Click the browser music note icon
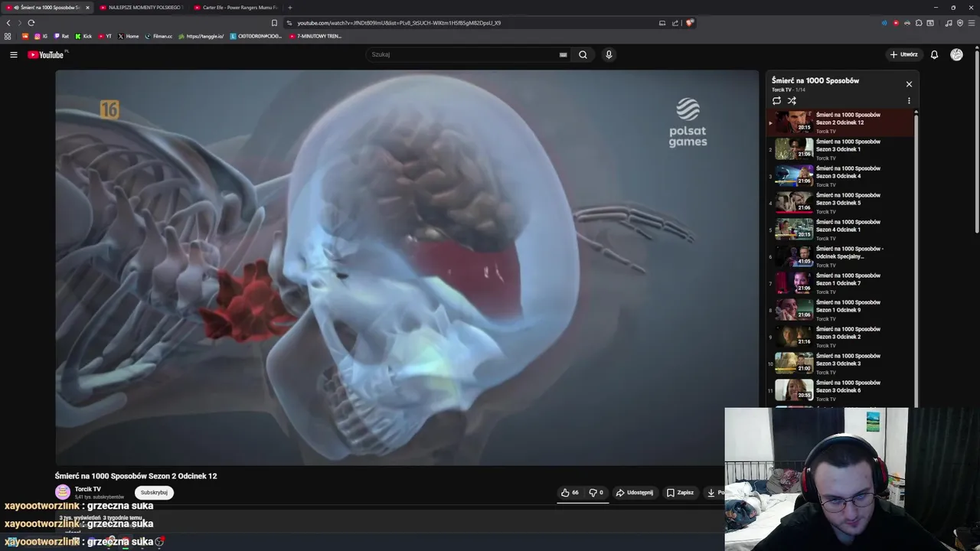Screen dimensions: 980x551 click(949, 23)
